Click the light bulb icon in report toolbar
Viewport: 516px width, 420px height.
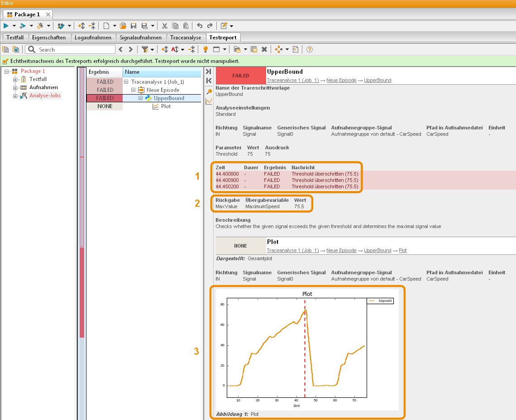point(205,49)
